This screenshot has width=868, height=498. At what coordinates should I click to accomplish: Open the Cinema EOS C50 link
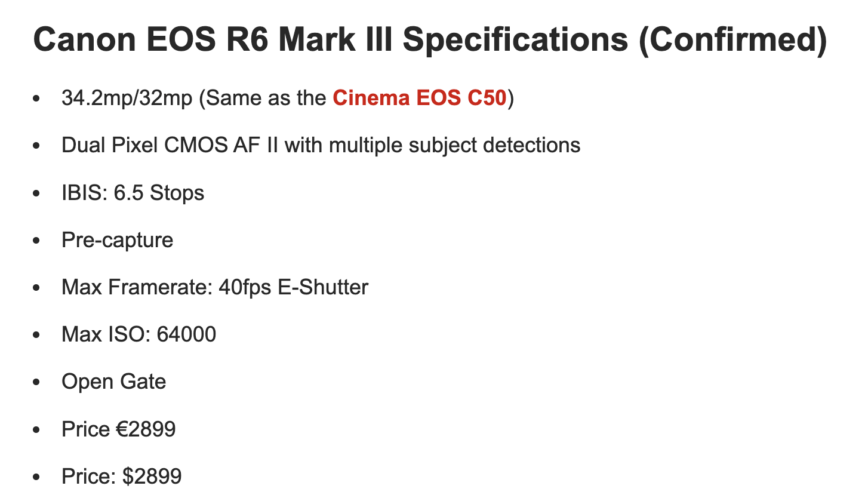(420, 98)
